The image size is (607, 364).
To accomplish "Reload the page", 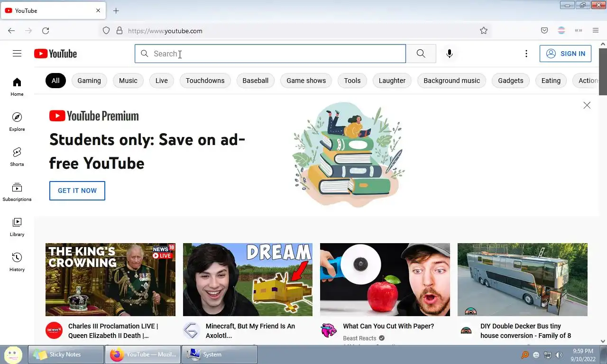I will 46,31.
